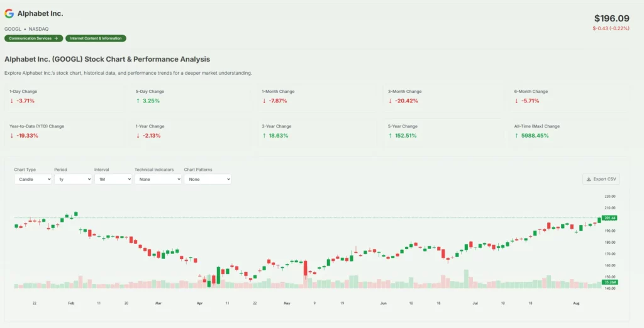Click the 25.26M volume label on chart
The height and width of the screenshot is (328, 644).
[x=609, y=282]
